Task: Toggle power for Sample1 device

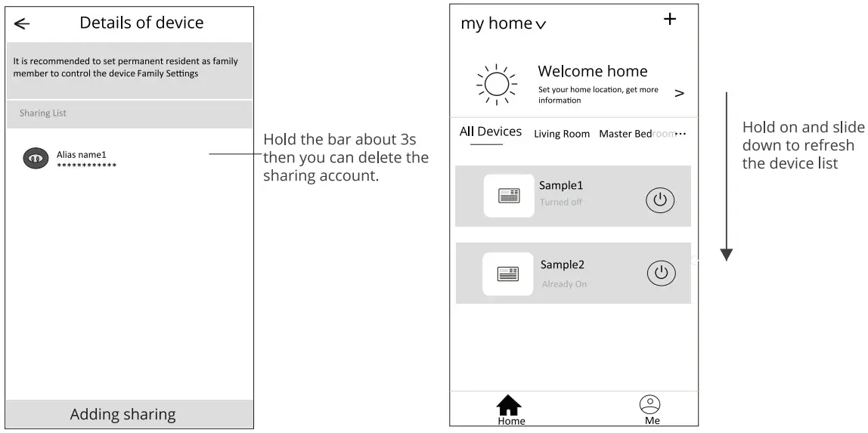Action: tap(659, 199)
